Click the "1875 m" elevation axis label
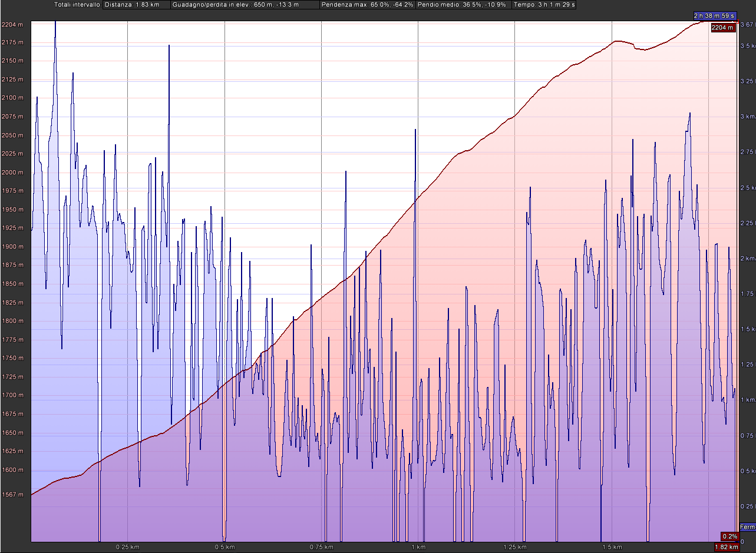The width and height of the screenshot is (756, 553). pyautogui.click(x=13, y=266)
